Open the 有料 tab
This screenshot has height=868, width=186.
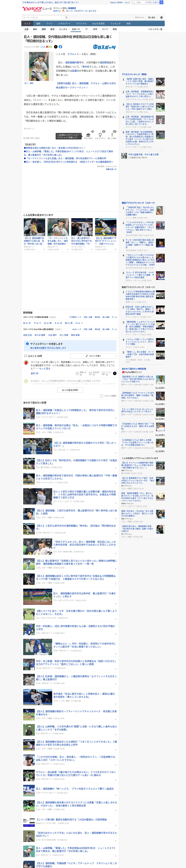coord(128,24)
